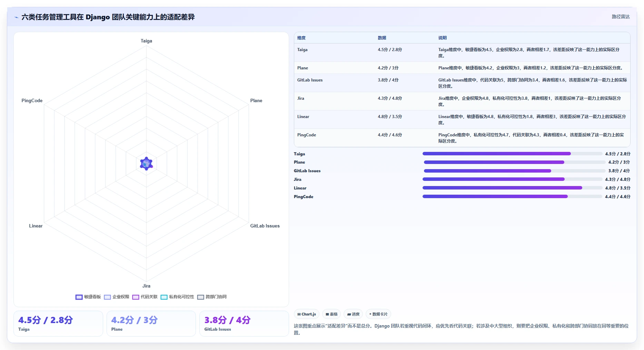
Task: Click the chart icon beside the title
Action: tap(16, 17)
